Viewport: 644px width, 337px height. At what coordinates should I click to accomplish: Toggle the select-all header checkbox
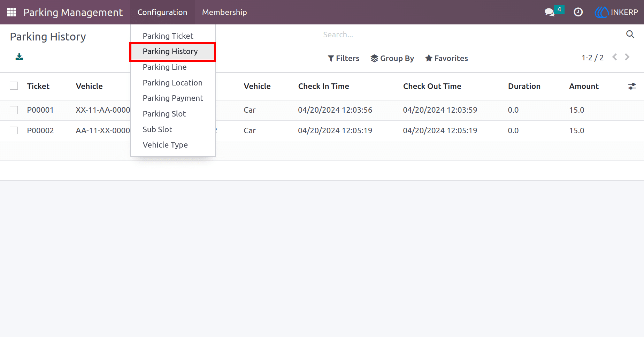(x=14, y=86)
